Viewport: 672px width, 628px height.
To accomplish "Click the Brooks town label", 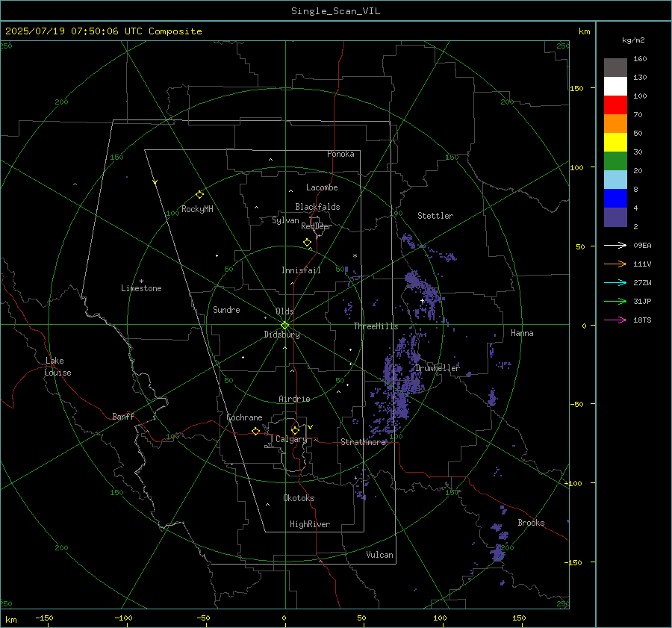I will (531, 523).
